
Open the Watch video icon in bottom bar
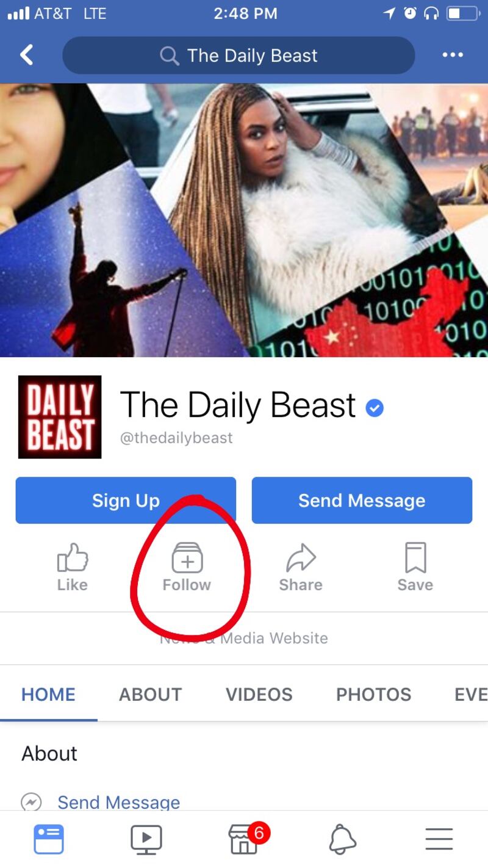146,839
